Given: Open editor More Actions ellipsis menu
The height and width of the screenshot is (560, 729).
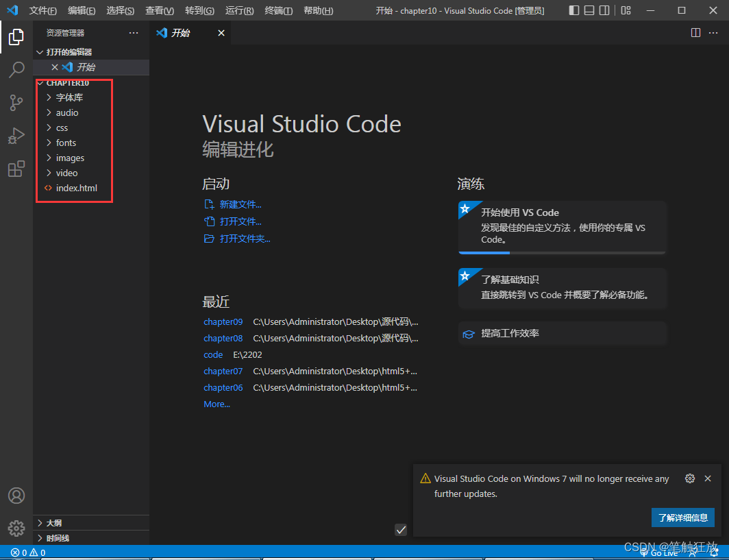Looking at the screenshot, I should coord(713,33).
